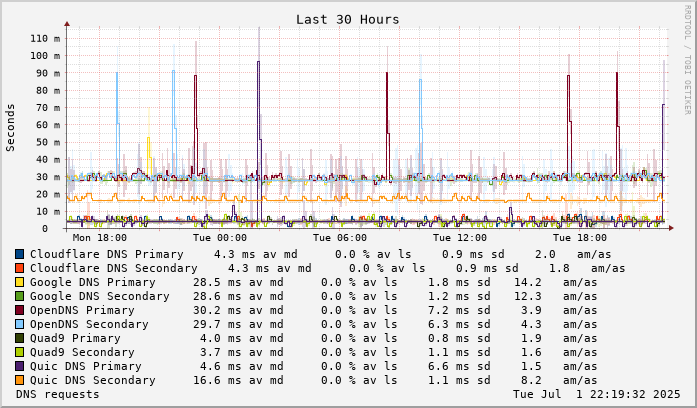Click the '14.2' am/as Google DNS Primary value

click(x=528, y=282)
